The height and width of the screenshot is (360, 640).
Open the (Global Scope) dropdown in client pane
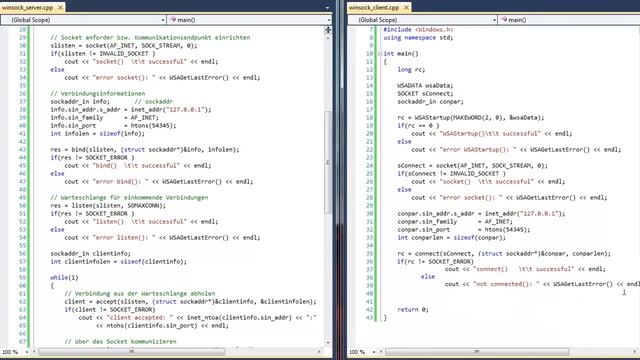422,20
